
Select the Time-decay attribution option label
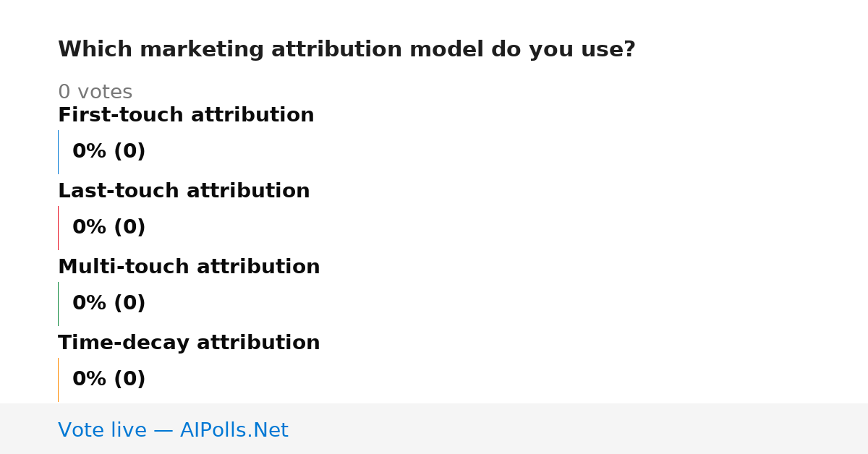[x=189, y=343]
